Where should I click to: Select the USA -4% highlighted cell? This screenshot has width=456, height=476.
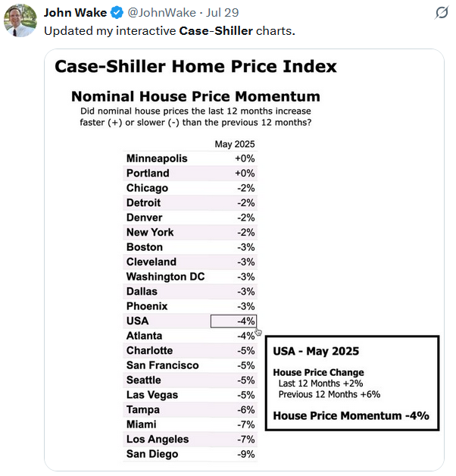pos(234,321)
